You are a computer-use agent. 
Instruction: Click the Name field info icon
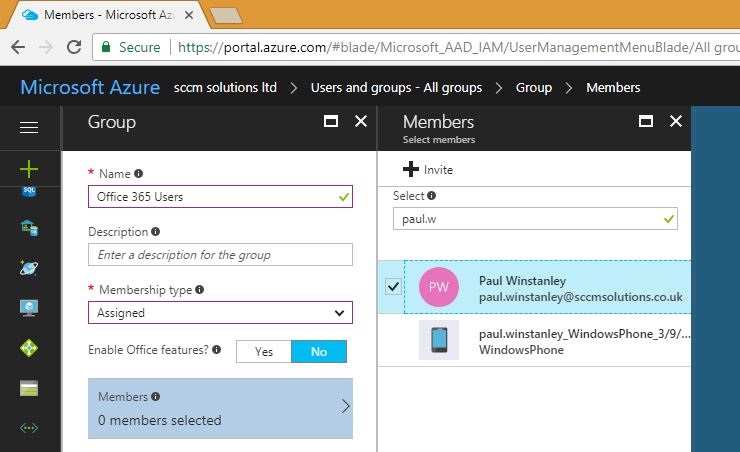[138, 174]
